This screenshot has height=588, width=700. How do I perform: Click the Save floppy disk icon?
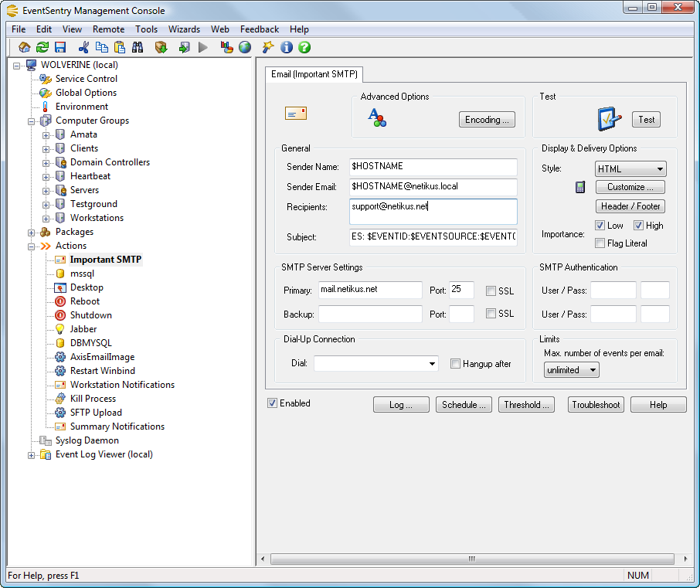tap(60, 47)
